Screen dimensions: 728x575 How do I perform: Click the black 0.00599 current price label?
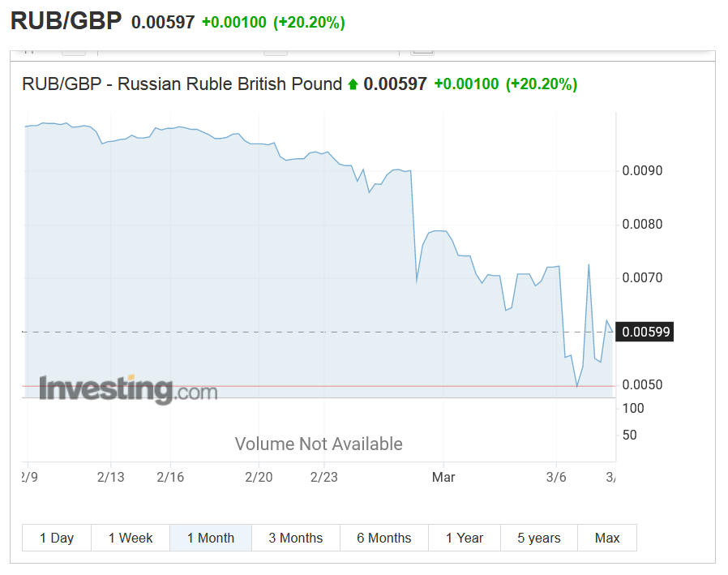[x=644, y=332]
